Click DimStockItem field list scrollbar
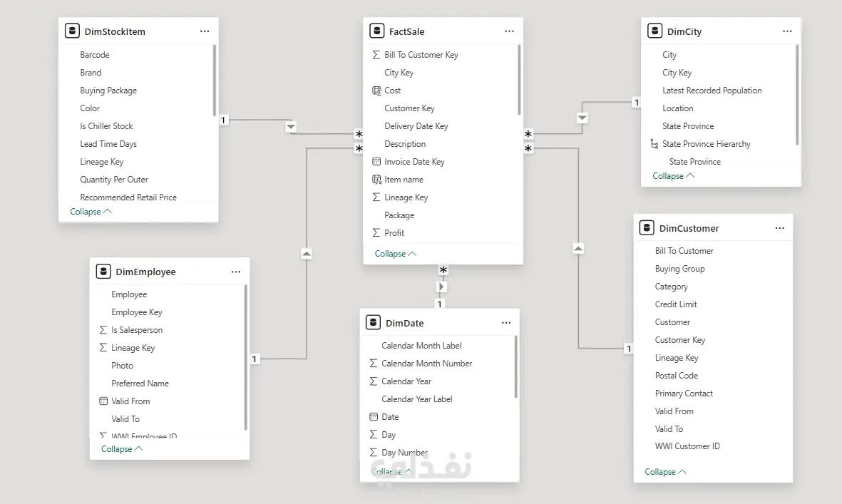842x504 pixels. click(215, 81)
